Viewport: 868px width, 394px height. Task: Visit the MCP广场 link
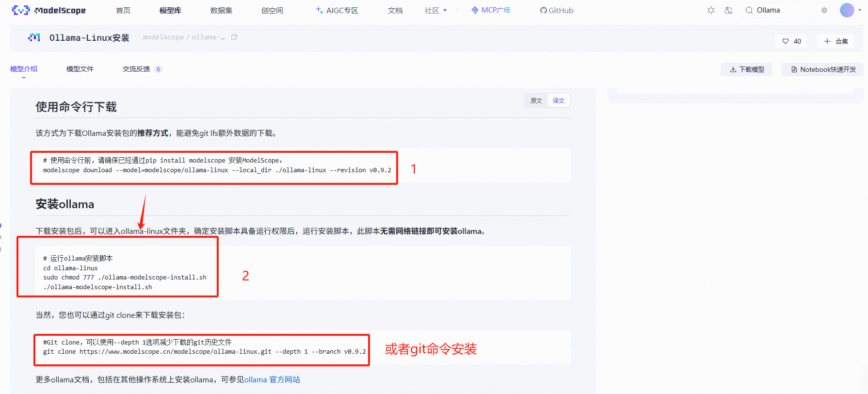coord(491,10)
